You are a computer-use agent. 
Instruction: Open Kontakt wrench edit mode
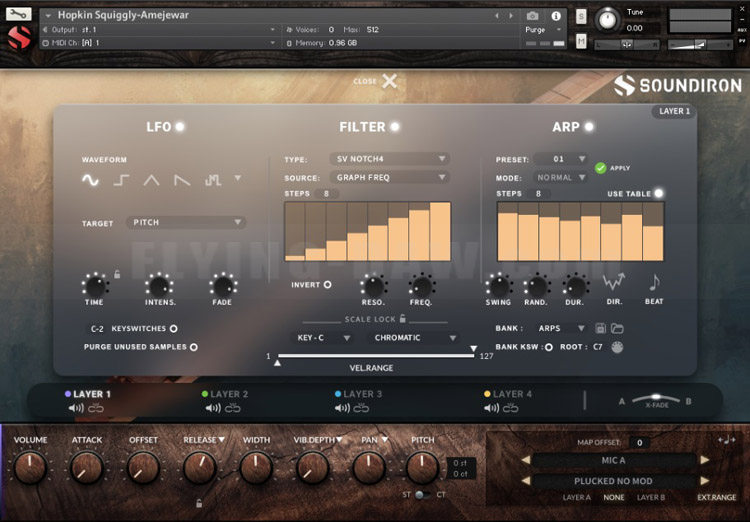click(19, 14)
